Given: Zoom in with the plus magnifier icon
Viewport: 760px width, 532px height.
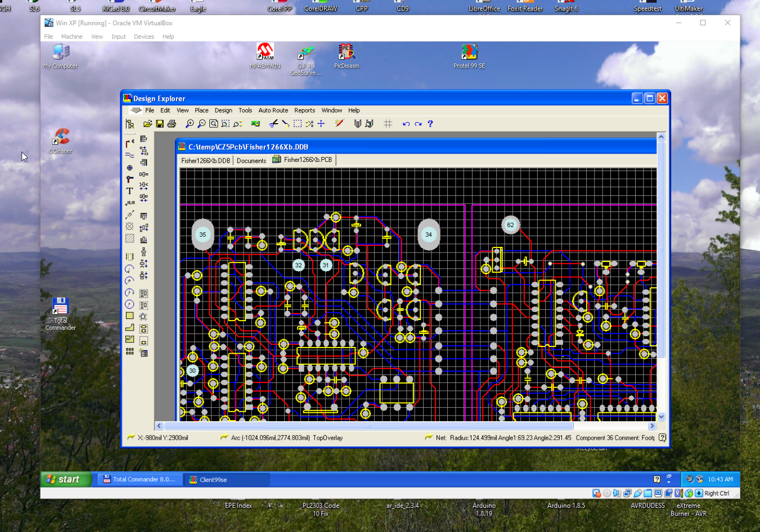Looking at the screenshot, I should click(190, 124).
